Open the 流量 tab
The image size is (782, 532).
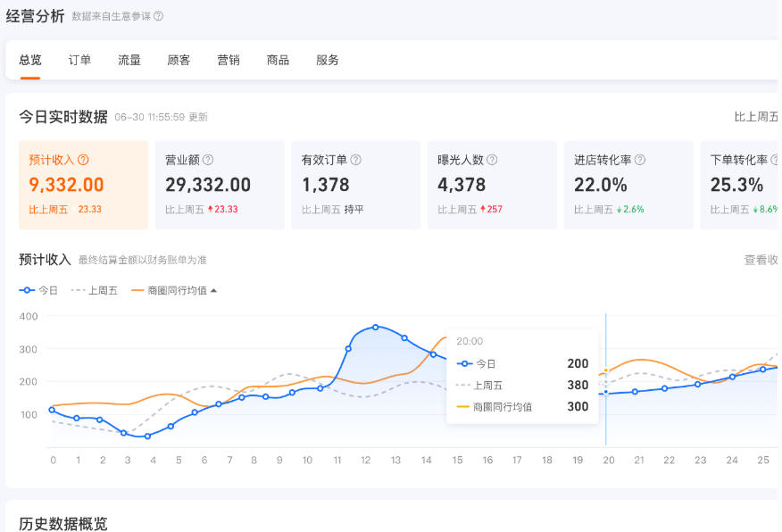pyautogui.click(x=129, y=60)
